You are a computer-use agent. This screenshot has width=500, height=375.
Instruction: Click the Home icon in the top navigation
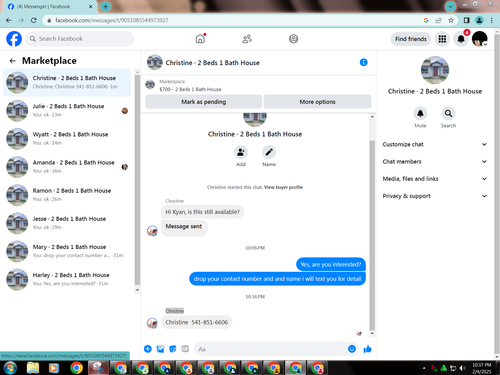(x=200, y=39)
